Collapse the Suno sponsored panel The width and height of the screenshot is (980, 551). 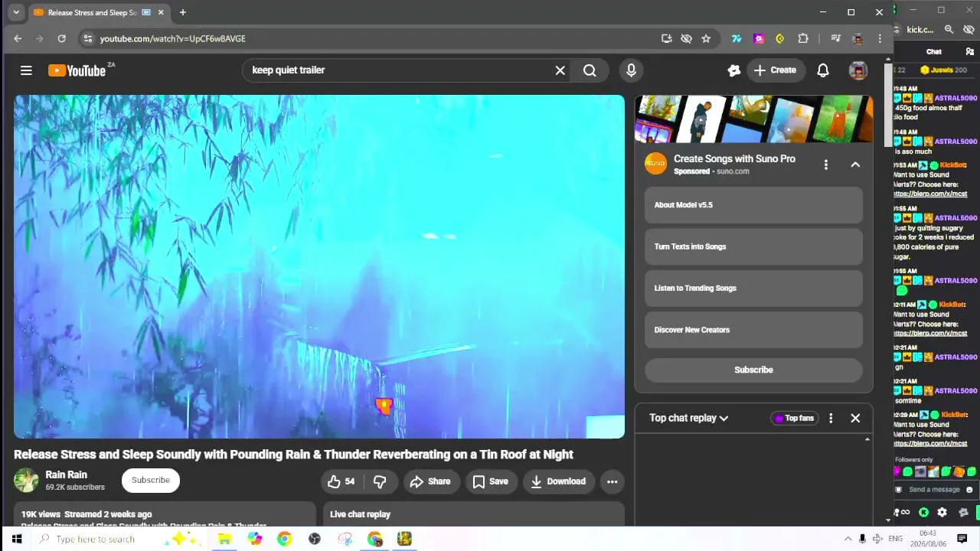[x=855, y=165]
